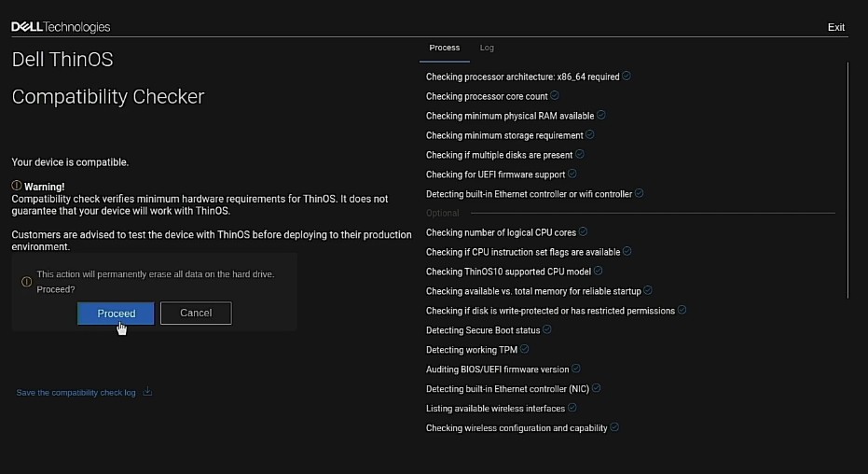Select the Process tab
The width and height of the screenshot is (868, 474).
[x=444, y=48]
